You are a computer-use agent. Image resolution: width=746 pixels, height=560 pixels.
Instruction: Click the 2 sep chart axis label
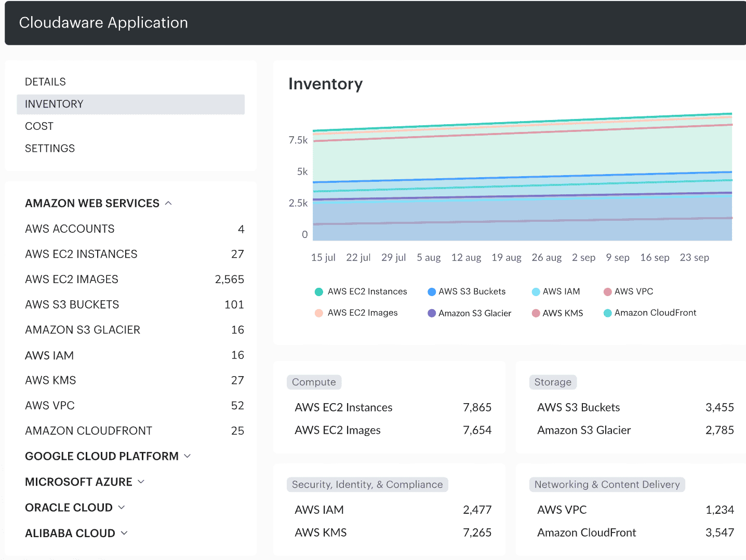[x=583, y=258]
